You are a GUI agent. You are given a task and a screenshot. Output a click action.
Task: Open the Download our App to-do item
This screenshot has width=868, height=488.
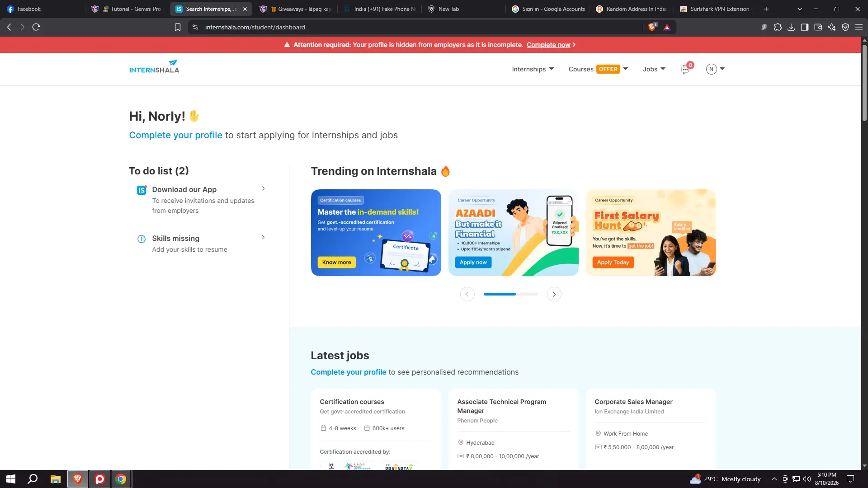pyautogui.click(x=201, y=200)
